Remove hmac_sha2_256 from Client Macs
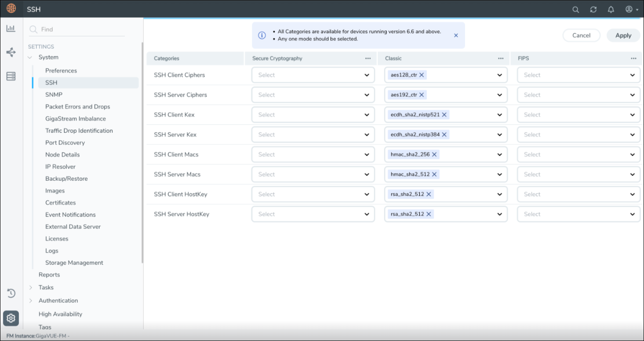Viewport: 644px width, 341px height. coord(434,154)
